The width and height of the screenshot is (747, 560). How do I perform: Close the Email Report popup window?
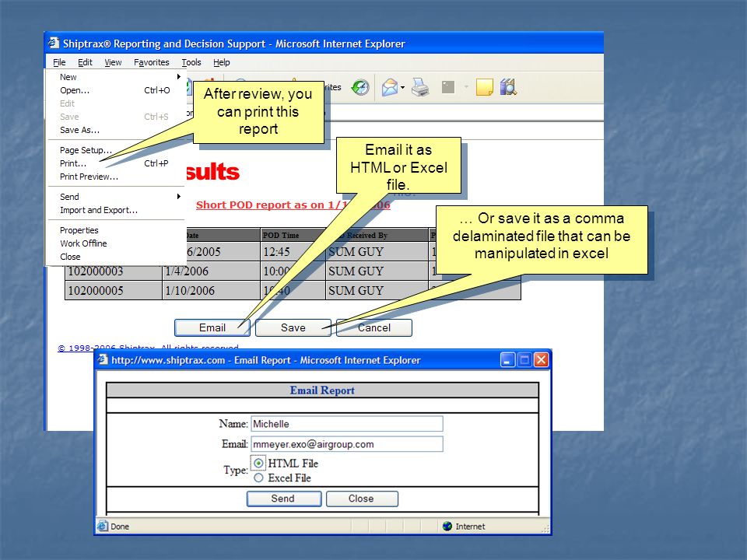[541, 360]
